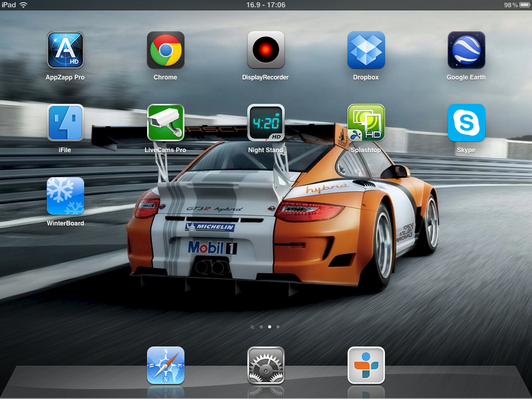Click the "Dropbox" label text
This screenshot has height=399, width=532.
366,77
